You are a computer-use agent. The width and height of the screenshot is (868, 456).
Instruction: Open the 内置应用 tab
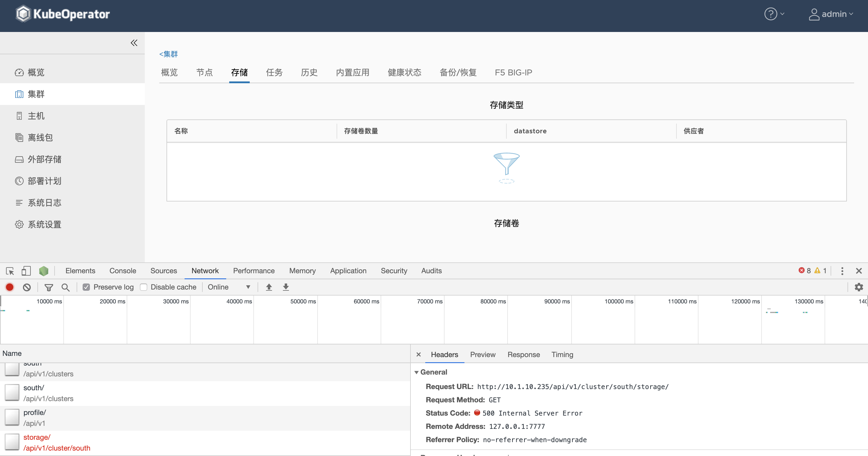353,72
